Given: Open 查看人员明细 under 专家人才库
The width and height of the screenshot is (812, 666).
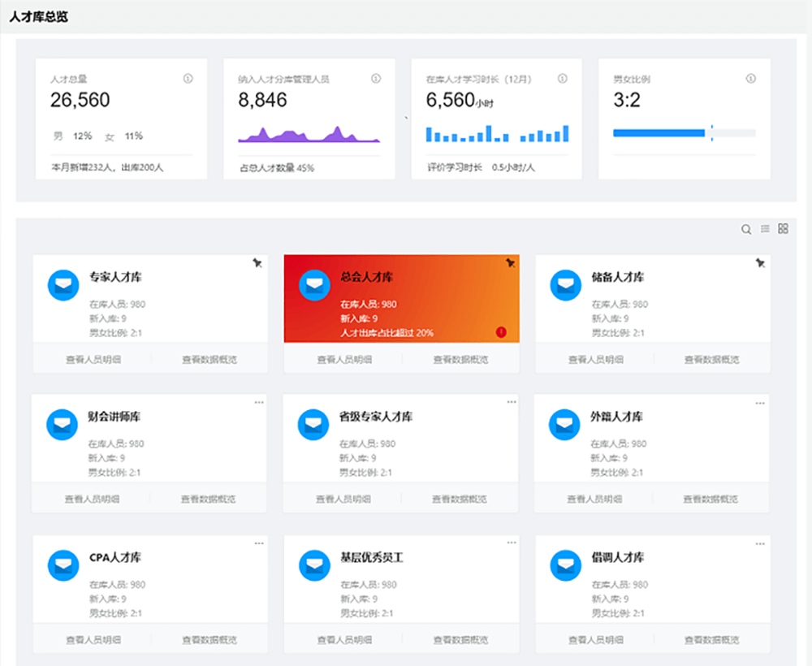Looking at the screenshot, I should tap(93, 359).
